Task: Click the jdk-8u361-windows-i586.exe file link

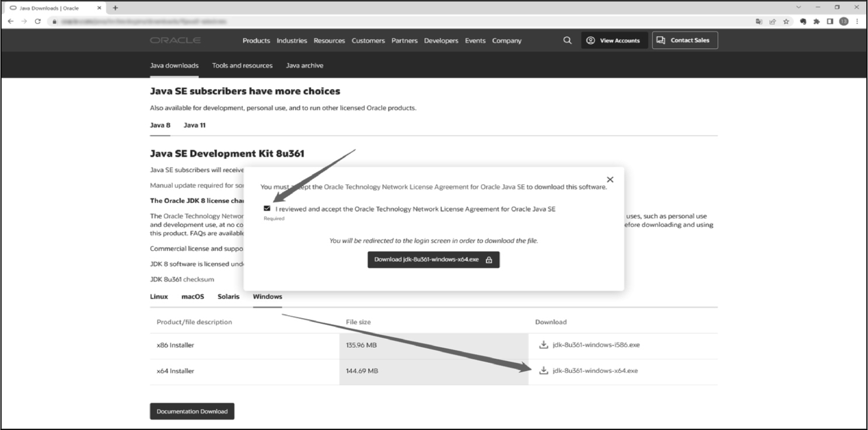Action: coord(596,345)
